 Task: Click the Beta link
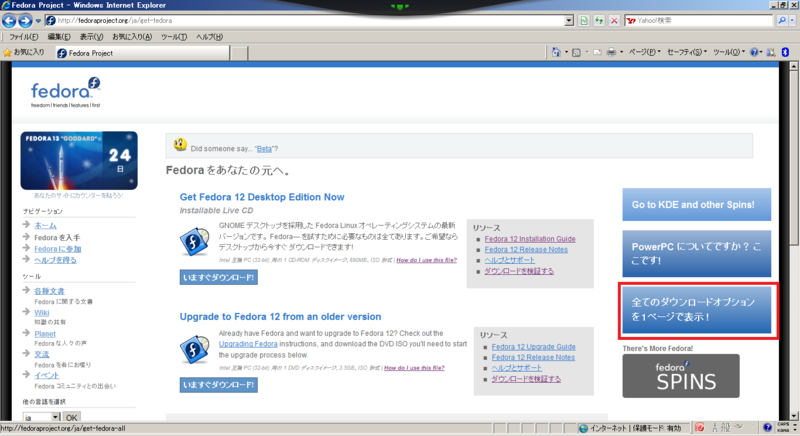(x=264, y=149)
